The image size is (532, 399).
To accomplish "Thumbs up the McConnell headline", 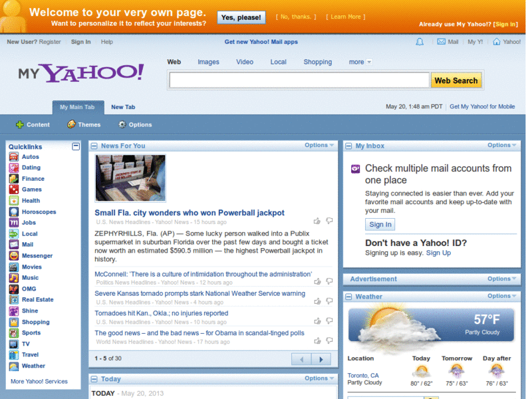I will [x=317, y=281].
